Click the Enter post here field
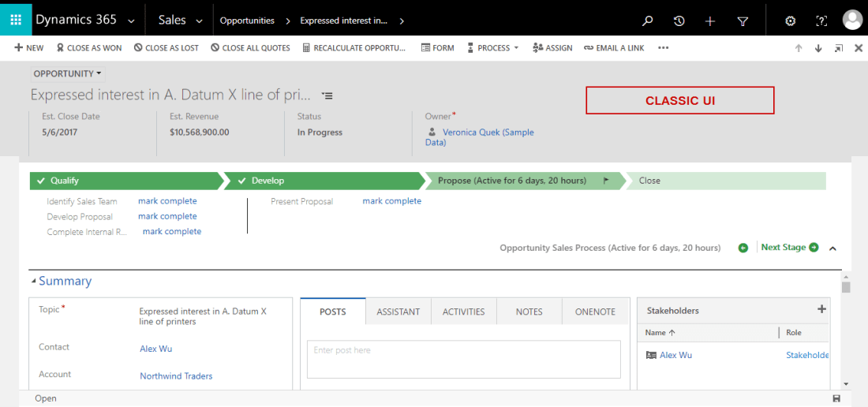Screen dimensions: 868x407 pyautogui.click(x=463, y=359)
